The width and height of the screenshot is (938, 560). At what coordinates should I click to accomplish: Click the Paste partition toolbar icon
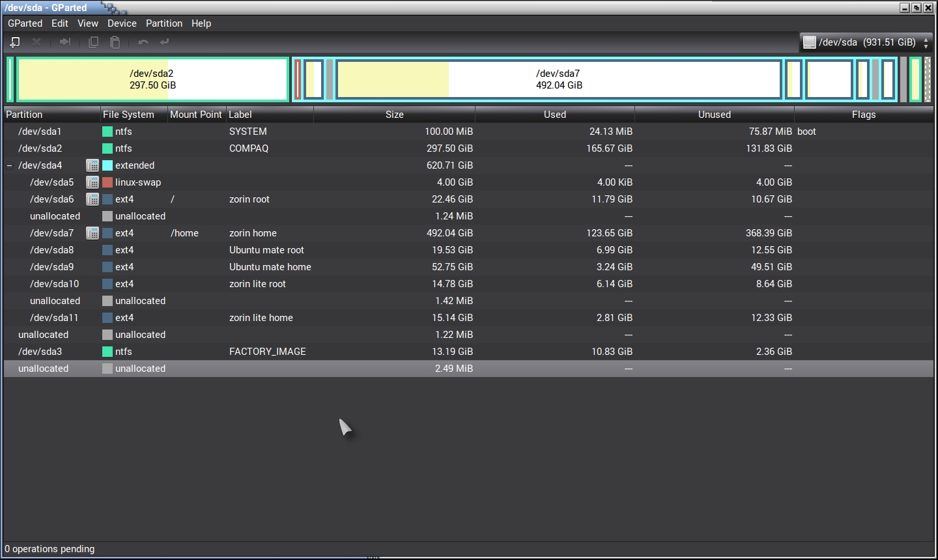point(115,42)
